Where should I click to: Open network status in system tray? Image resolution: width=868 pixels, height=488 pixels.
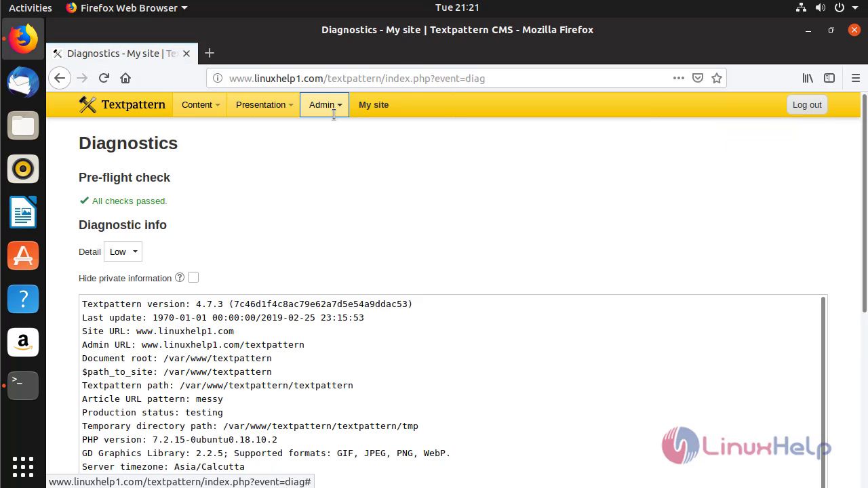pos(801,8)
